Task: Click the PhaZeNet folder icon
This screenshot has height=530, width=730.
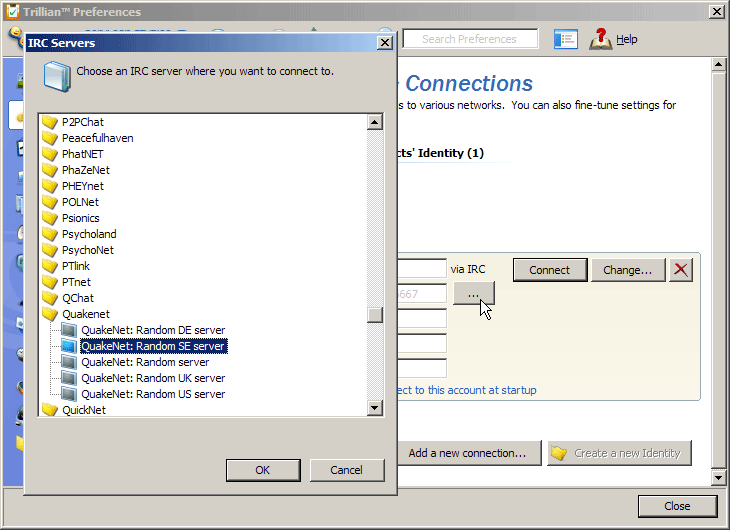Action: (x=50, y=170)
